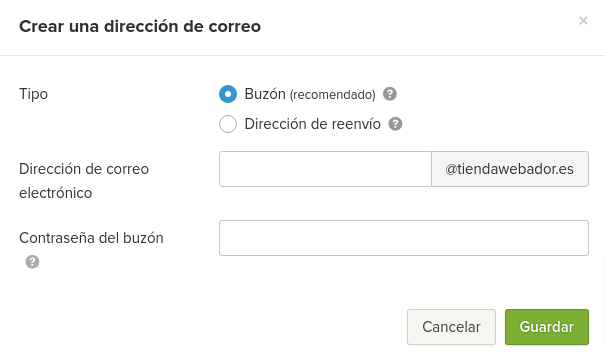
Task: Click the word 'Crear' in dialog title
Action: click(x=42, y=26)
